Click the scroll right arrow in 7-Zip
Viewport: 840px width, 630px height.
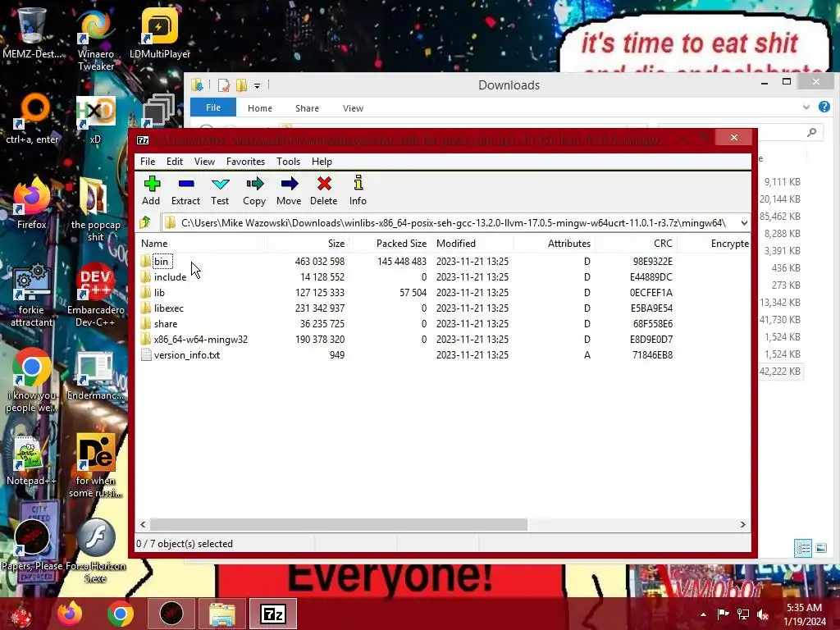[742, 524]
